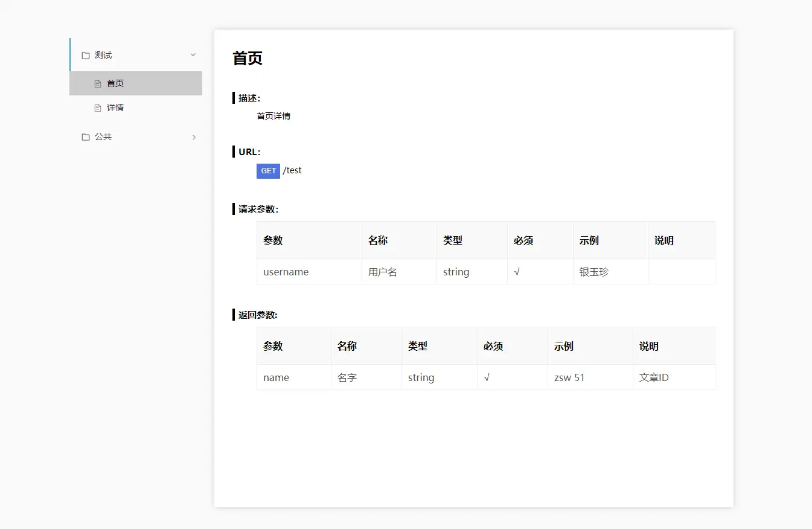Click the 文章ID description cell

click(x=674, y=377)
